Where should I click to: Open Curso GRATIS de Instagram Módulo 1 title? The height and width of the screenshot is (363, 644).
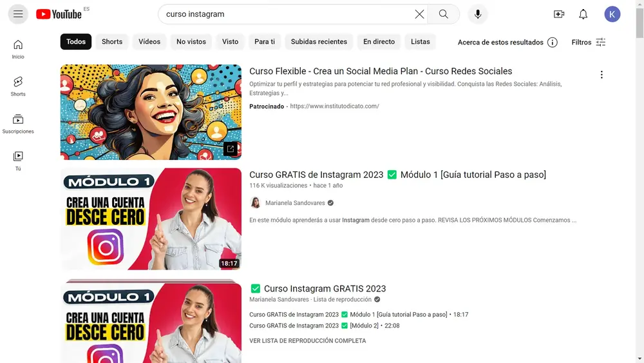click(x=397, y=175)
